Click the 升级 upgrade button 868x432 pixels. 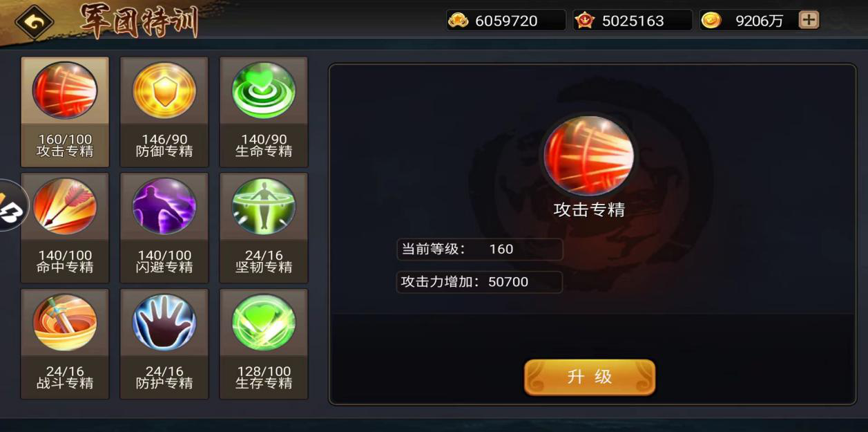point(590,377)
